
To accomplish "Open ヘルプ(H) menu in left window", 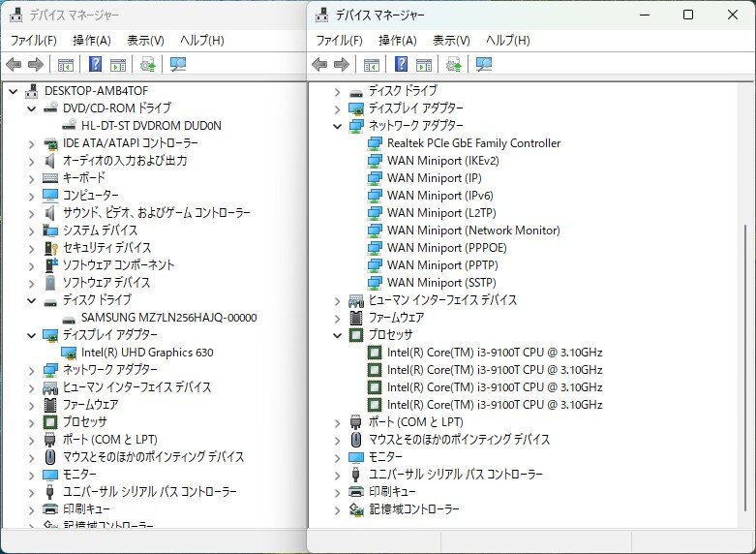I will pos(202,40).
